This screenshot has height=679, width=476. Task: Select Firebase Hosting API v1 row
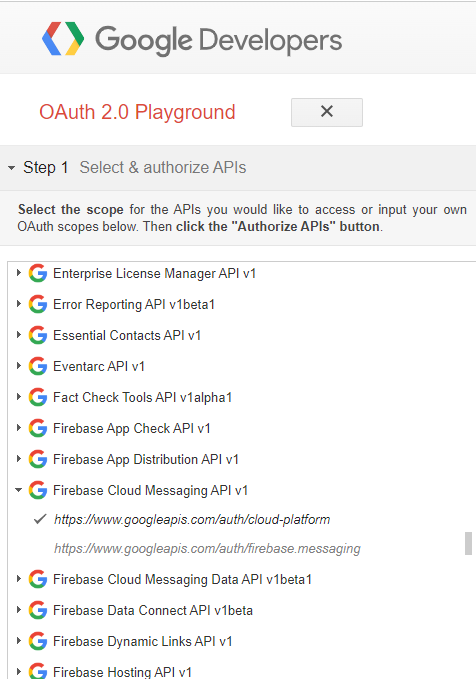pyautogui.click(x=122, y=672)
